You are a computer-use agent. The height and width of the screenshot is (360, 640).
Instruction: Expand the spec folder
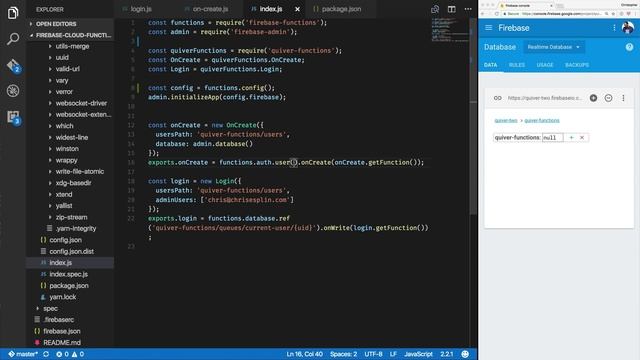point(70,308)
